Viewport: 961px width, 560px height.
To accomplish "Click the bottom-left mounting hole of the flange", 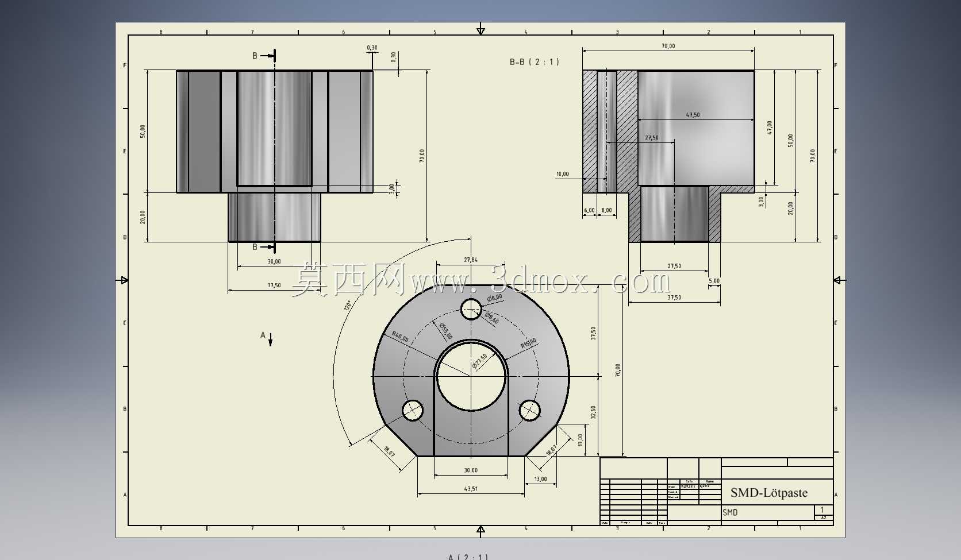I will [413, 410].
